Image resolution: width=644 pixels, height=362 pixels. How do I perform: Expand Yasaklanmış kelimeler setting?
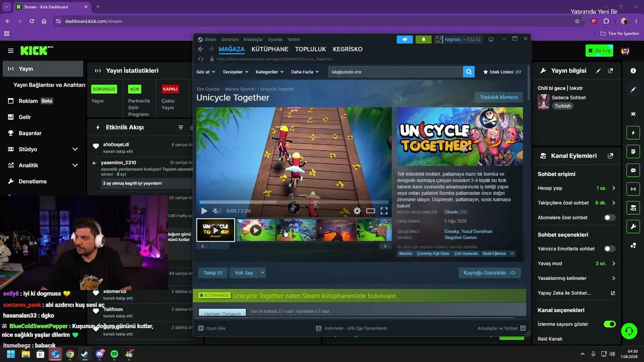click(613, 278)
